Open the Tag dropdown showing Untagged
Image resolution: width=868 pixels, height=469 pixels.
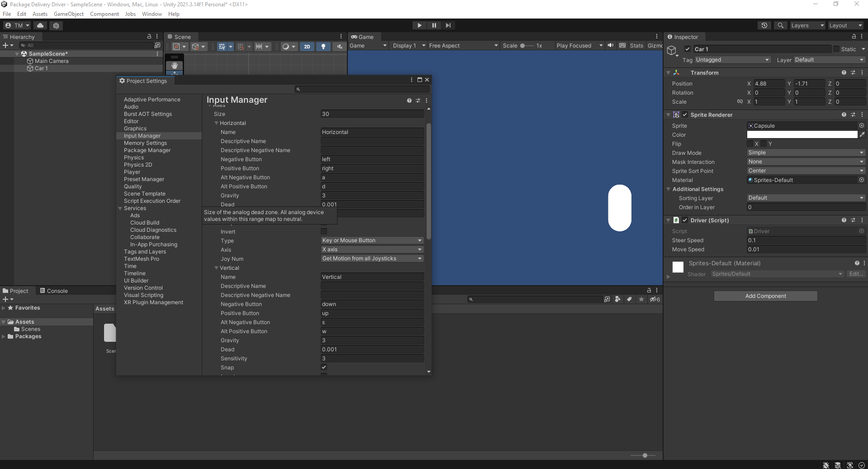(x=733, y=60)
